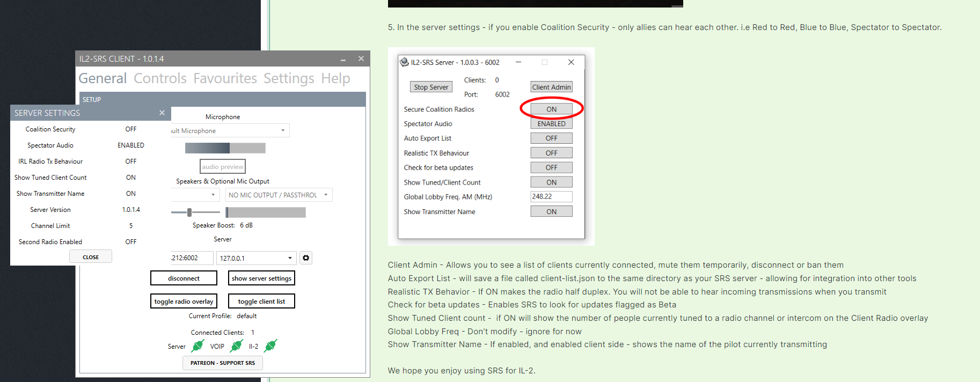Open the speakers device dropdown arrow
The width and height of the screenshot is (980, 382).
[213, 195]
